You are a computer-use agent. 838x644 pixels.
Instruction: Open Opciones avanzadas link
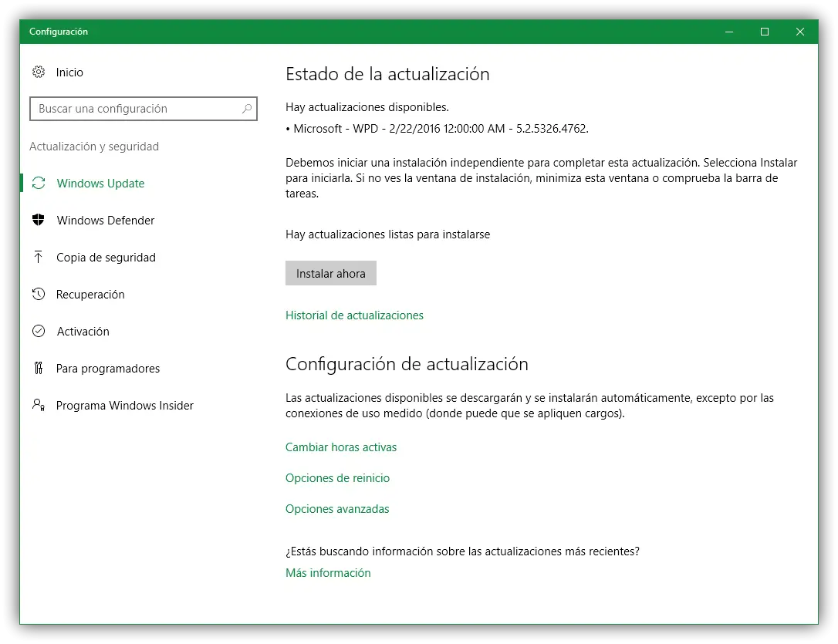[337, 509]
